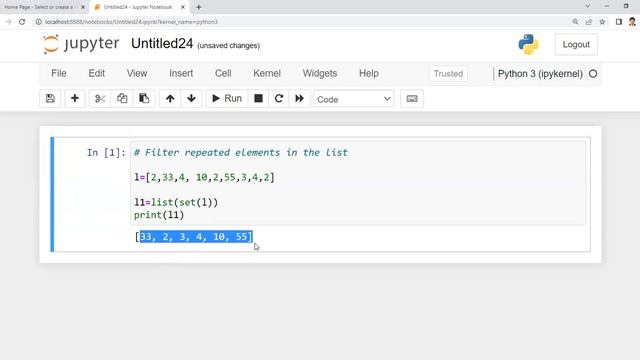Click the In [1]: cell prompt

click(106, 153)
